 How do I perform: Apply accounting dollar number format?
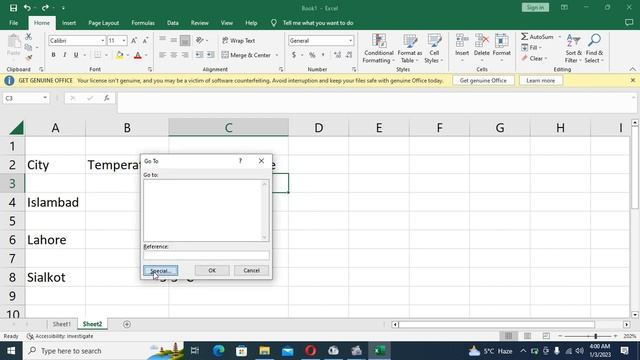coord(294,55)
